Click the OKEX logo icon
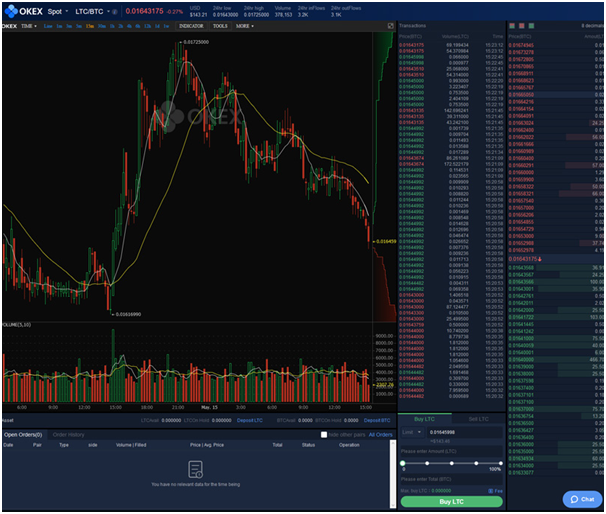 [x=11, y=11]
